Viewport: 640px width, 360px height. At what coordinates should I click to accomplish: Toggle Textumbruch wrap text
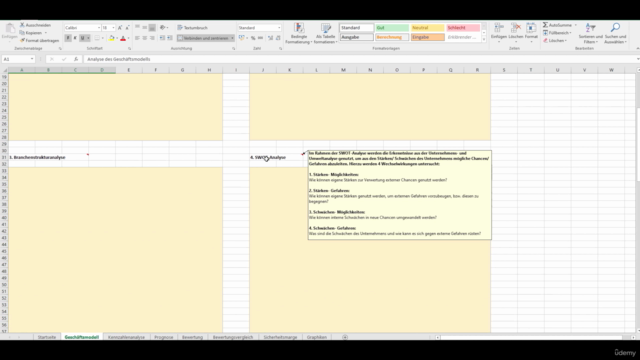click(192, 27)
